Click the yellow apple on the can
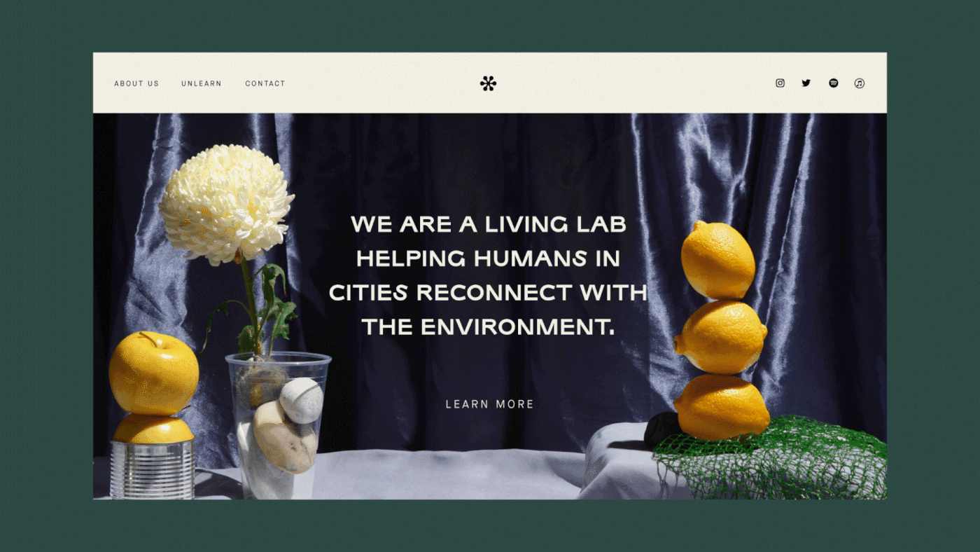 154,373
